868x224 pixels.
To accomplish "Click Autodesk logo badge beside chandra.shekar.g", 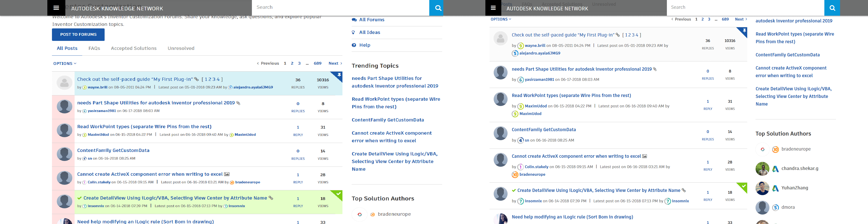I will tap(775, 169).
